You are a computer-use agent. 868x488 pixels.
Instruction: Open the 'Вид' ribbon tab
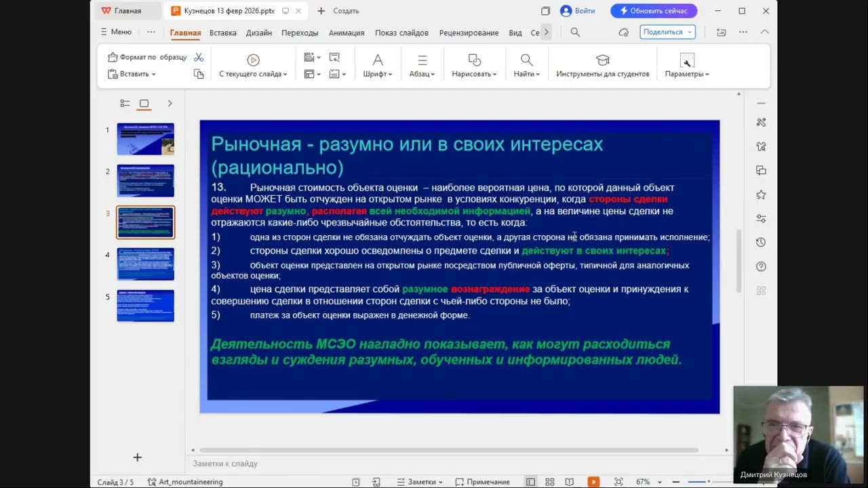pos(515,33)
